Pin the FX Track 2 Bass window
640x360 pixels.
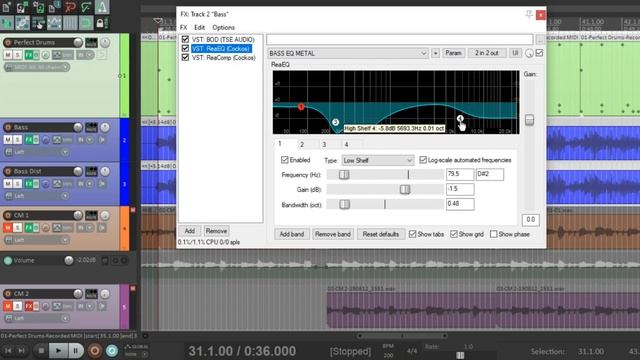529,15
